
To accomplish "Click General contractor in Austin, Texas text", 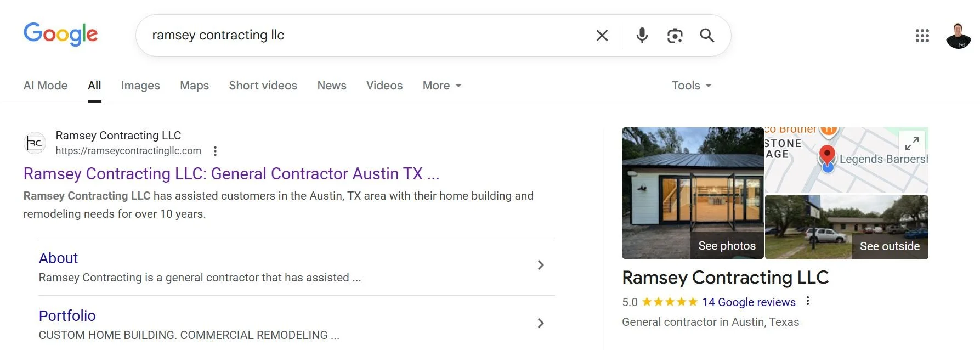I will tap(710, 322).
